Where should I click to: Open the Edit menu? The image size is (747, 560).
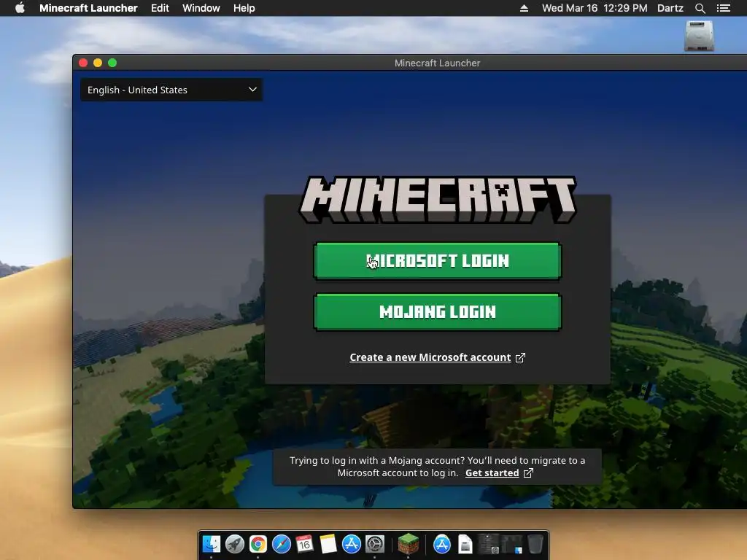point(160,8)
